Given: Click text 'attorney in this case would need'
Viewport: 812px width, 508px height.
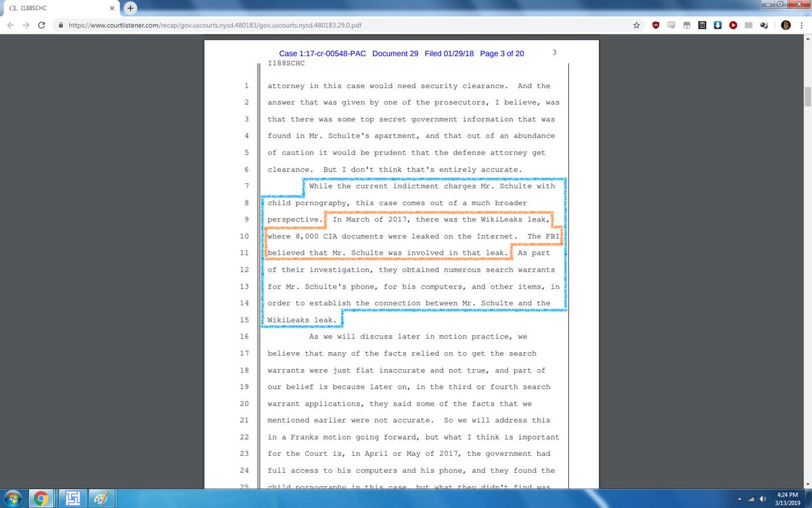Looking at the screenshot, I should pyautogui.click(x=342, y=86).
